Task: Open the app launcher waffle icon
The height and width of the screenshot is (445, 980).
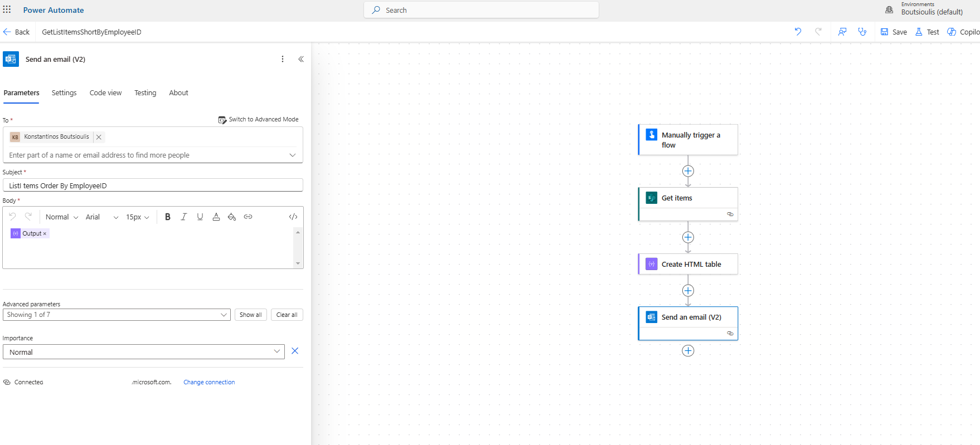Action: click(x=7, y=9)
